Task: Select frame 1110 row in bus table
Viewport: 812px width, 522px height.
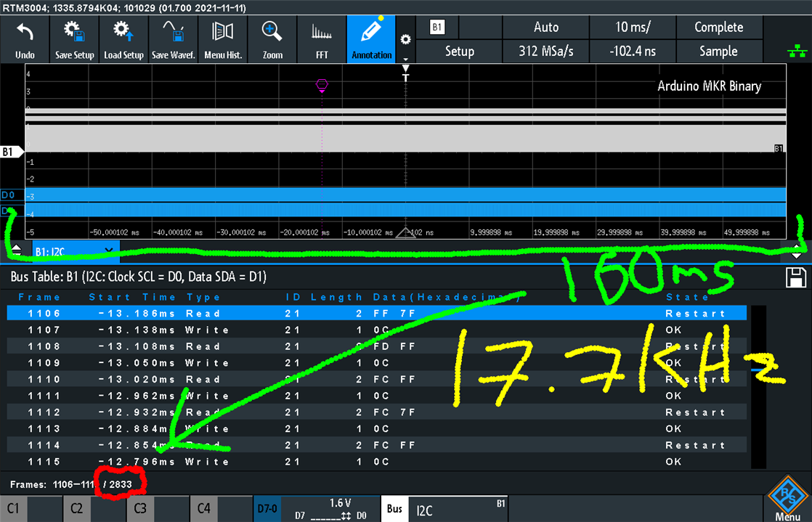Action: 376,380
